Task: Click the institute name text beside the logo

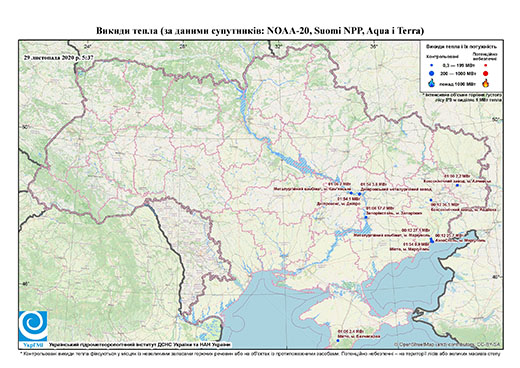Action: click(x=140, y=345)
